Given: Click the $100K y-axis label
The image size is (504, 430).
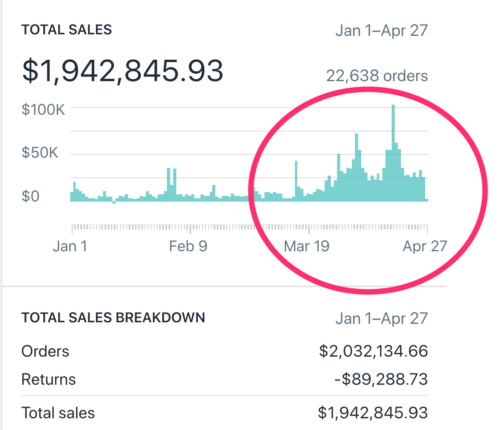Looking at the screenshot, I should (x=43, y=110).
